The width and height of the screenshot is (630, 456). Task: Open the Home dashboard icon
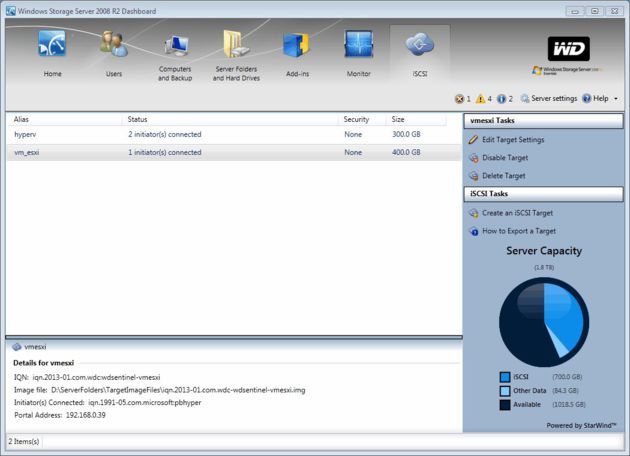52,43
